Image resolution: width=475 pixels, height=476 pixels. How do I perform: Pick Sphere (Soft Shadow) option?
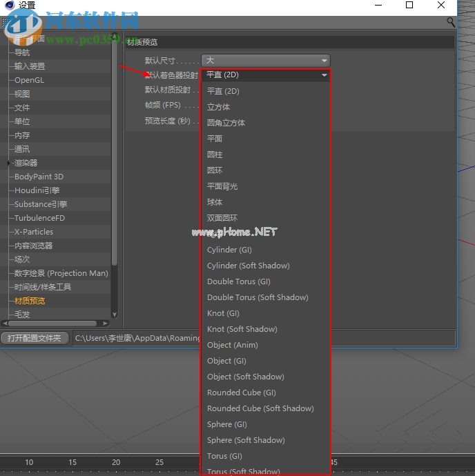(246, 440)
